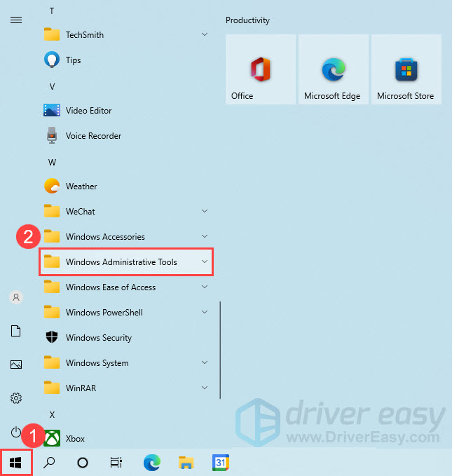The height and width of the screenshot is (476, 452).
Task: Select the Windows PowerShell label
Action: [104, 313]
